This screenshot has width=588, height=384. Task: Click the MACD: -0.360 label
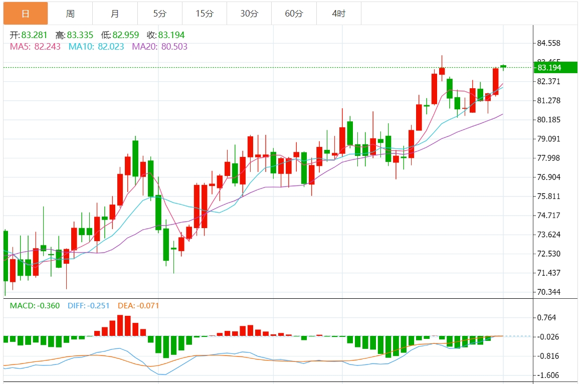click(35, 306)
